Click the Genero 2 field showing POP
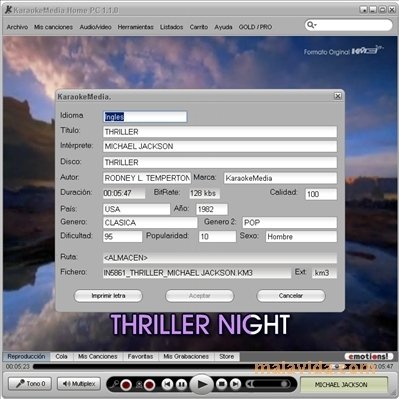Image resolution: width=399 pixels, height=399 pixels. (x=290, y=223)
